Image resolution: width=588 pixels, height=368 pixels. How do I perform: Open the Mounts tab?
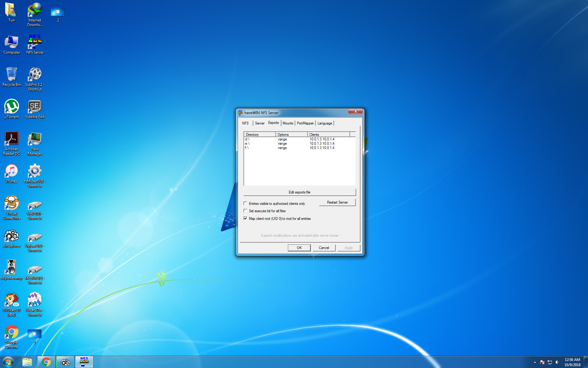[x=288, y=123]
